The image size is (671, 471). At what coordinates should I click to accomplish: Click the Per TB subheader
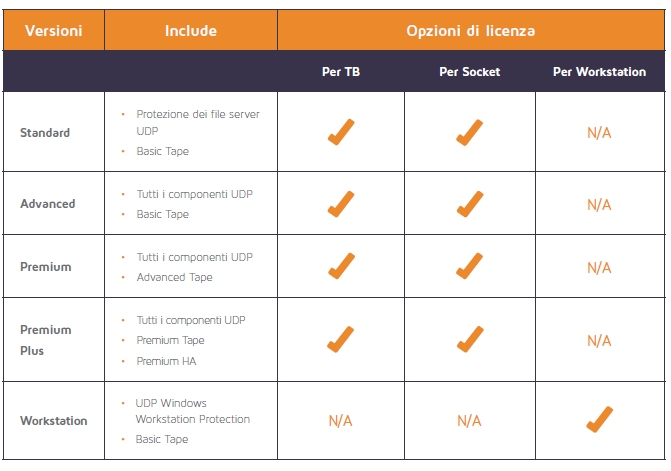(341, 71)
